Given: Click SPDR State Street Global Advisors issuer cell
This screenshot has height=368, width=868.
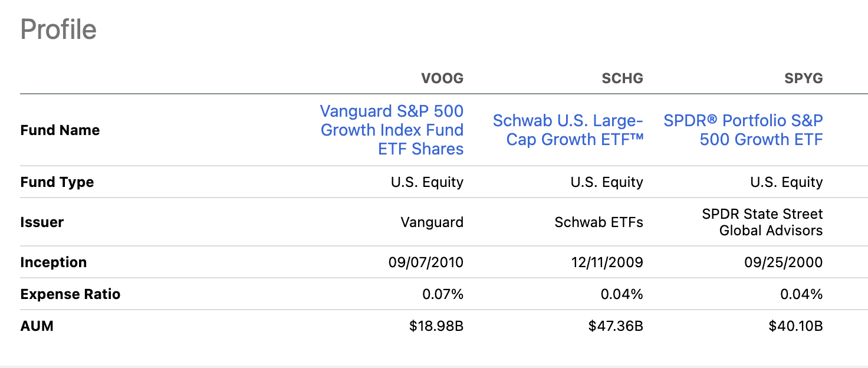Looking at the screenshot, I should 762,222.
